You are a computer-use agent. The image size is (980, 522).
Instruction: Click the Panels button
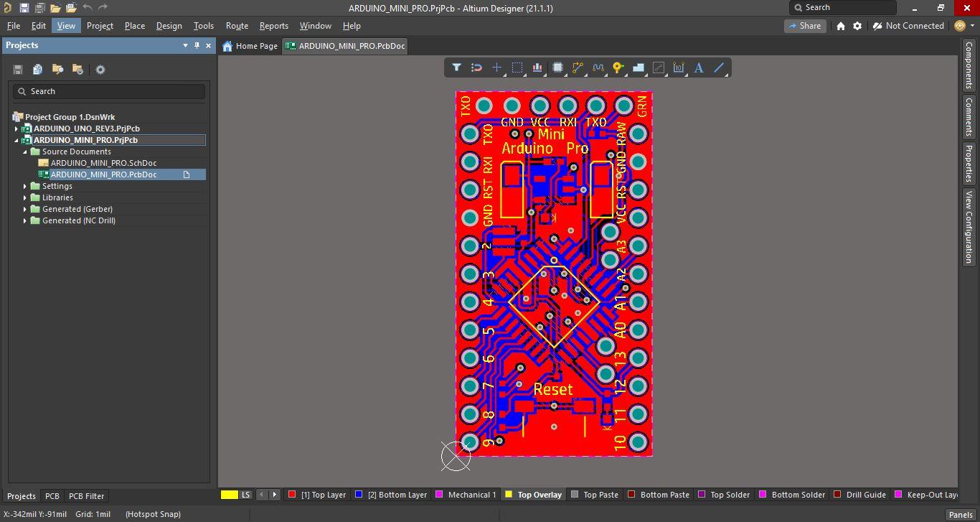pos(961,514)
